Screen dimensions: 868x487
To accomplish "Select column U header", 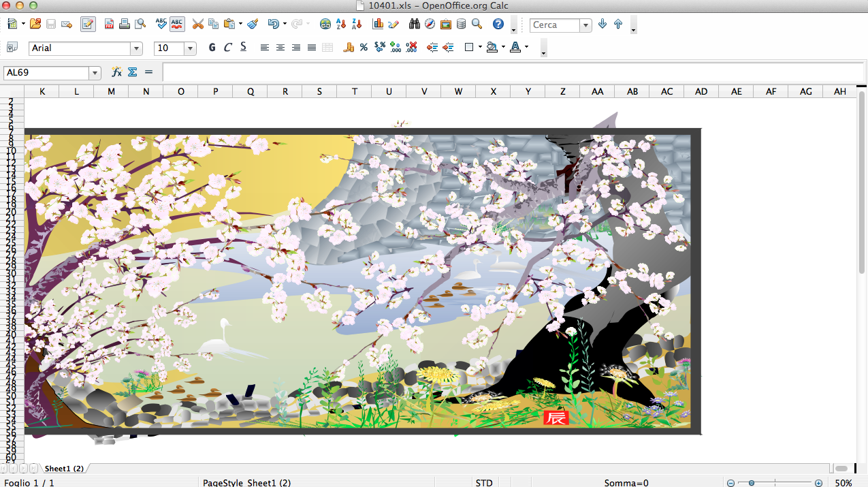I will 389,91.
